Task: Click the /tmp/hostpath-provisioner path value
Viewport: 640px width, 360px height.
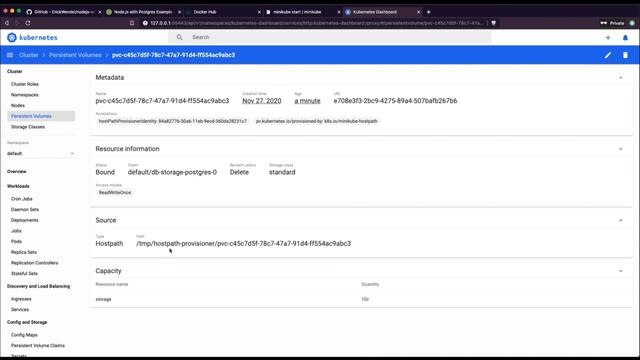Action: tap(243, 244)
